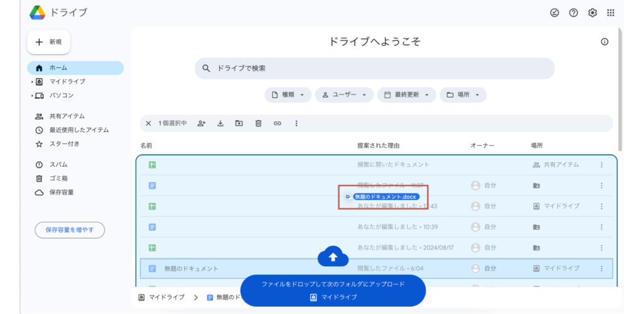
Task: Open the help question mark icon
Action: [574, 13]
